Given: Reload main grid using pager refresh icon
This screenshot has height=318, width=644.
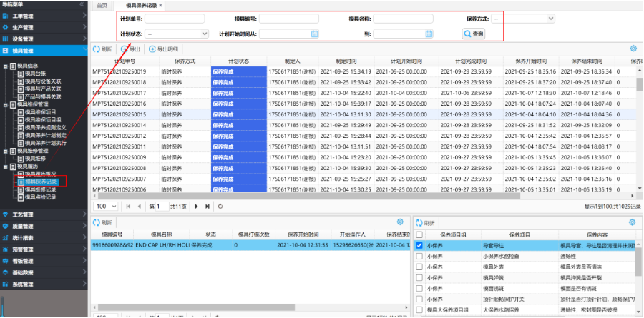Looking at the screenshot, I should pyautogui.click(x=220, y=207).
